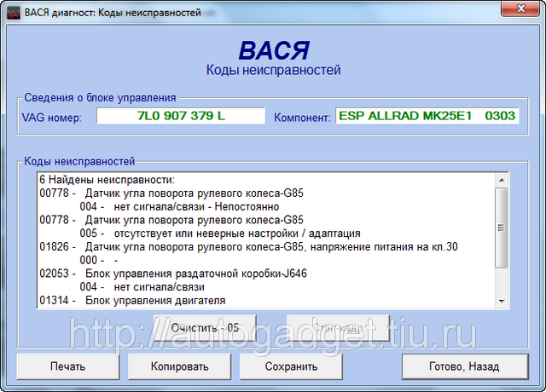Click the ВАСЯ app icon in title bar

coord(14,13)
